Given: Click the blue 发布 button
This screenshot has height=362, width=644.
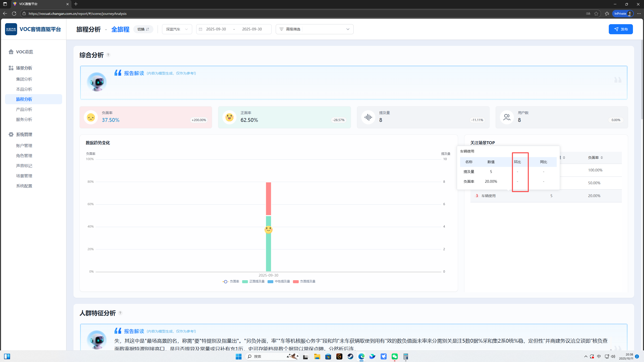Looking at the screenshot, I should [621, 29].
